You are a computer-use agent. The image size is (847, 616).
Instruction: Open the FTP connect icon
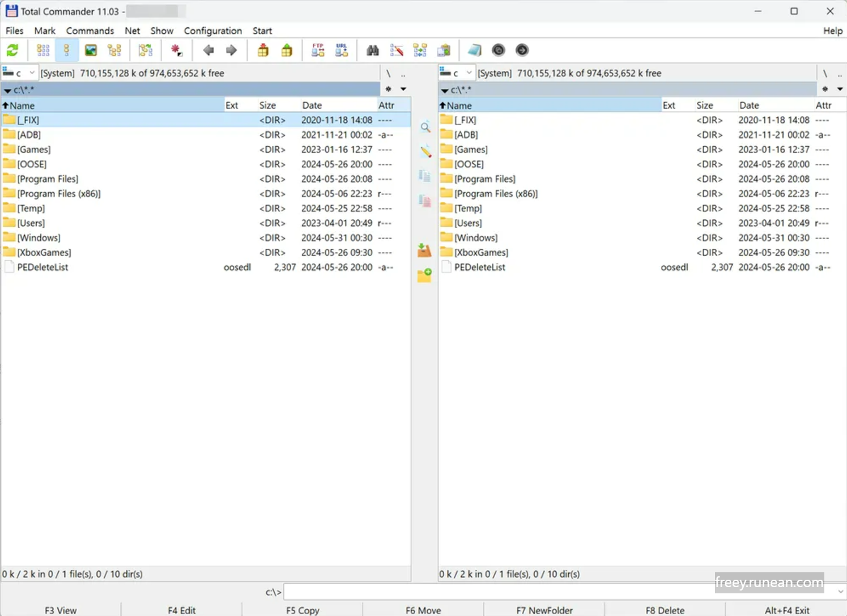[318, 50]
